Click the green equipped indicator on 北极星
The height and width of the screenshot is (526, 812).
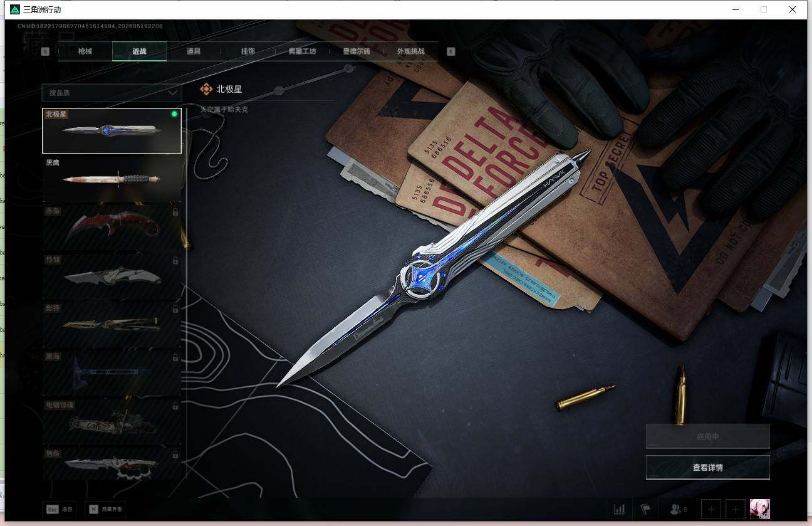point(174,114)
